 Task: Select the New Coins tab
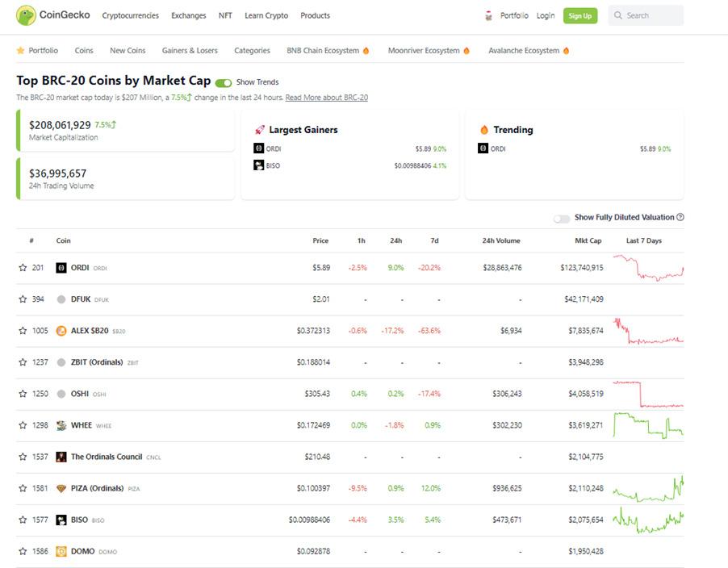point(128,51)
